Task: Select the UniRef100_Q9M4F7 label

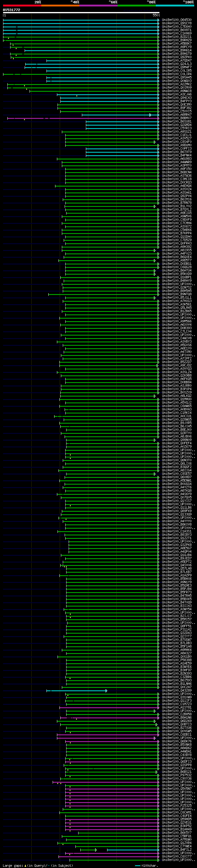Action: [x=177, y=67]
